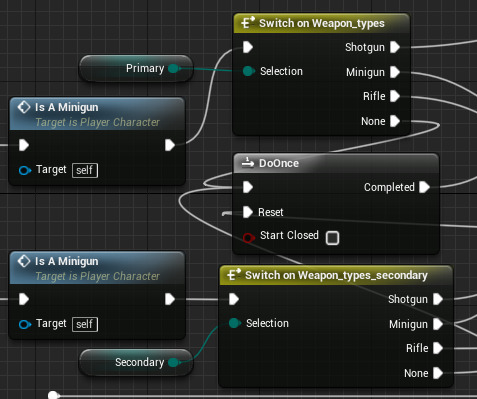
Task: Click exec output pin of lower Is A Minigun node
Action: click(170, 299)
